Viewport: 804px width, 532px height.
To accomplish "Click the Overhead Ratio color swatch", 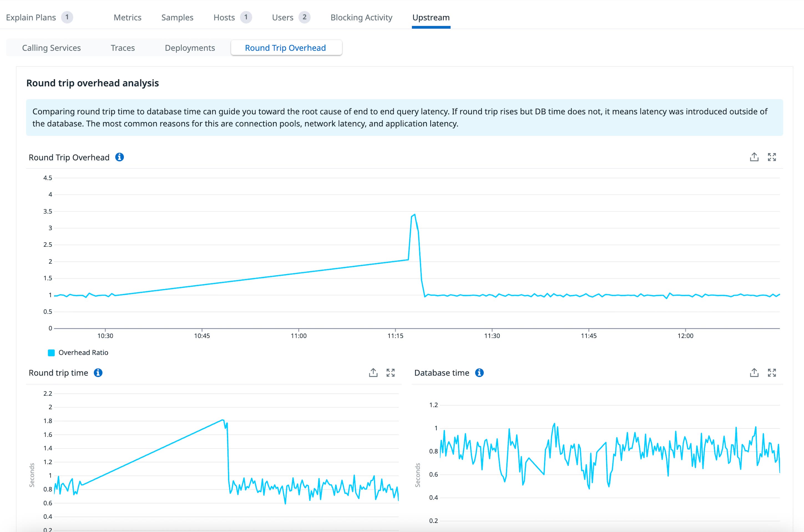I will pos(51,353).
